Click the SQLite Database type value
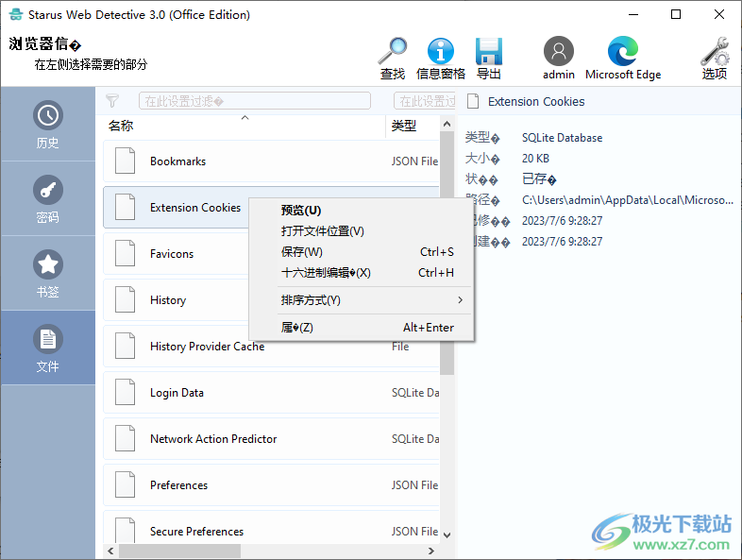 tap(563, 138)
